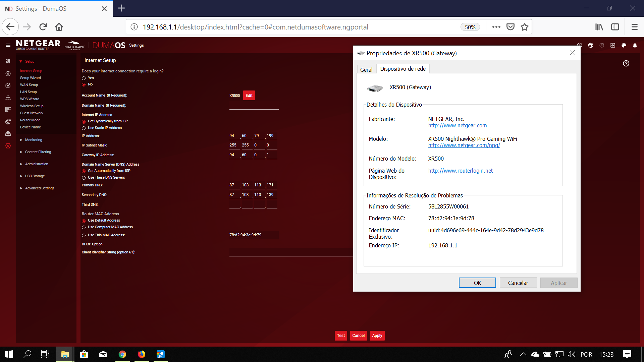Image resolution: width=644 pixels, height=362 pixels.
Task: Click the hamburger menu icon top-left
Action: [x=8, y=45]
